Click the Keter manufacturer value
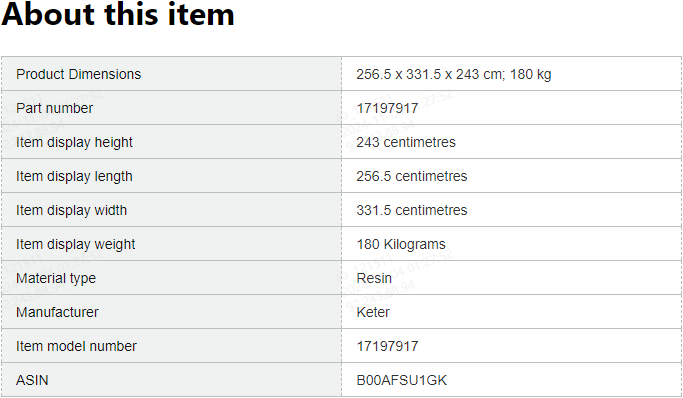This screenshot has width=683, height=398. point(373,312)
